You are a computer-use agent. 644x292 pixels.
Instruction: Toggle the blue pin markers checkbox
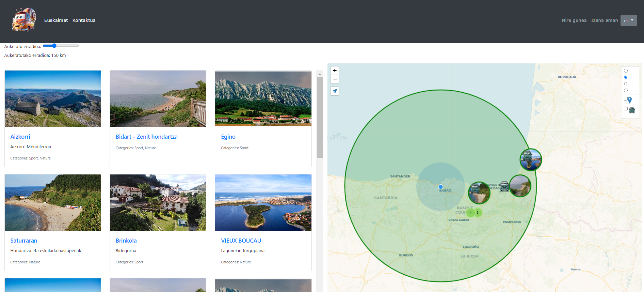click(626, 99)
